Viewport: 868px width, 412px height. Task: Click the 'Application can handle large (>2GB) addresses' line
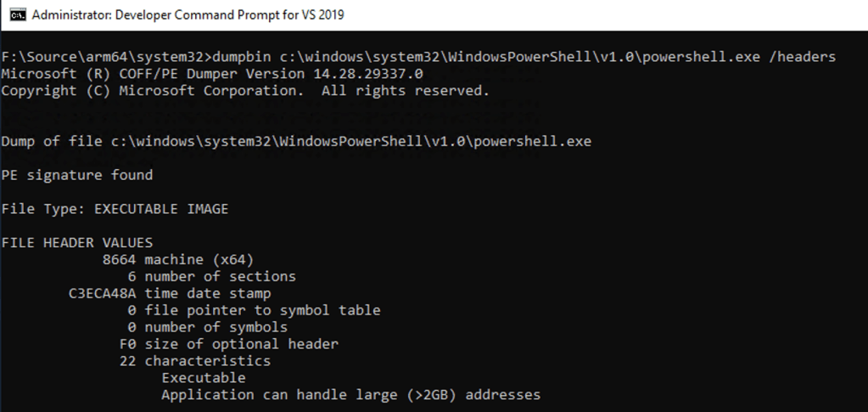click(x=350, y=395)
